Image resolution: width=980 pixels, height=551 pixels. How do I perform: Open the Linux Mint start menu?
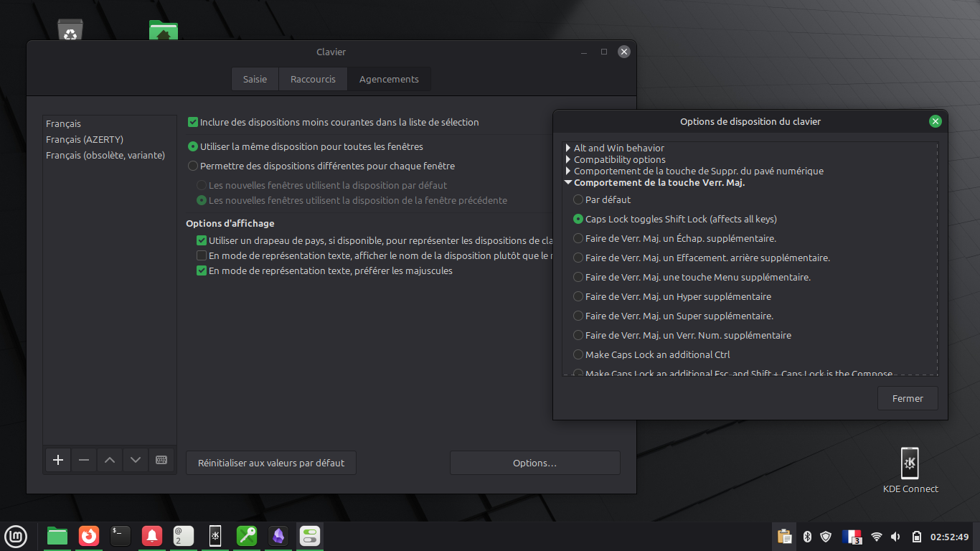16,535
